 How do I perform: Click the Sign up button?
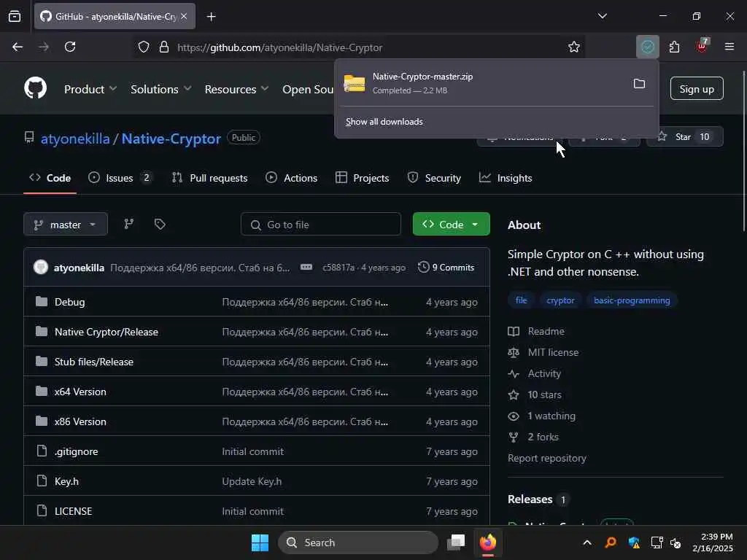697,88
